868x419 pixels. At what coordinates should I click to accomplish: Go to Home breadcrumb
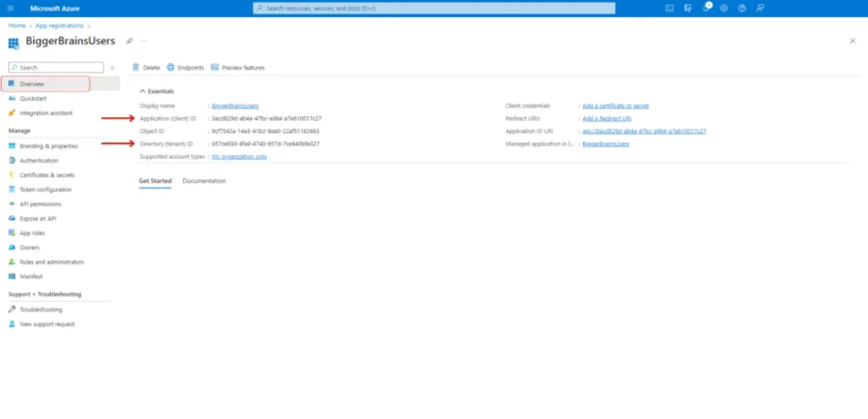pyautogui.click(x=17, y=25)
